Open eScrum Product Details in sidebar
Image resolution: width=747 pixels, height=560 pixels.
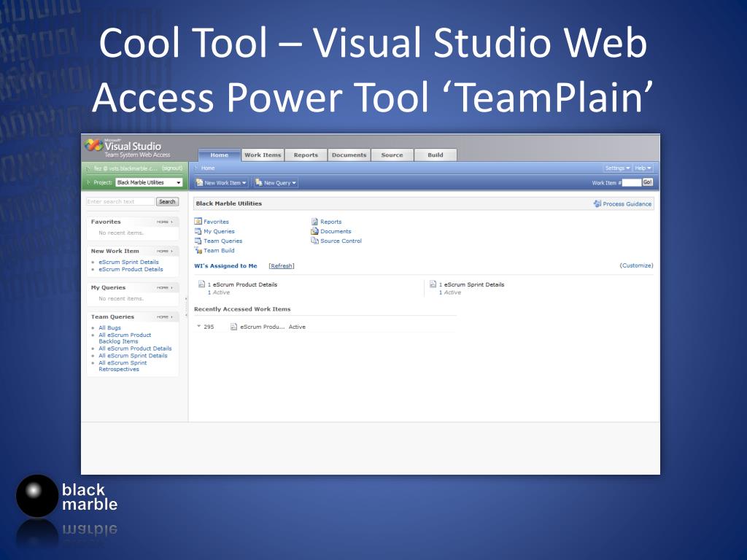(131, 269)
